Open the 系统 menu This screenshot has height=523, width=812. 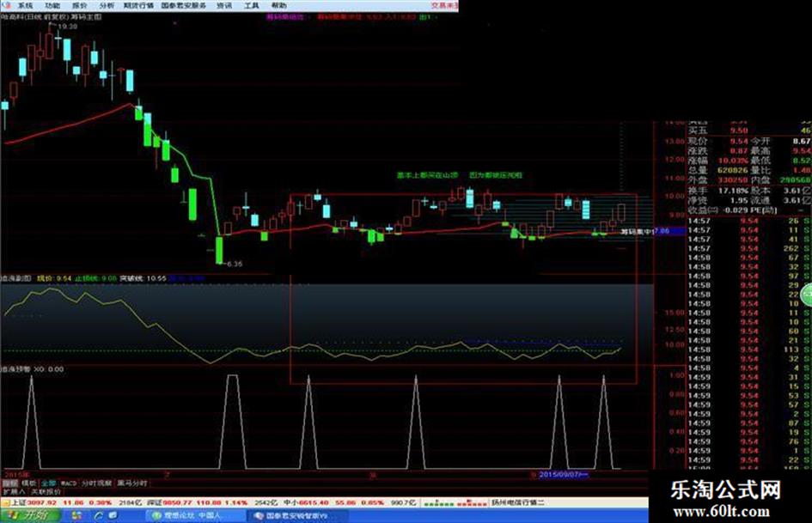tap(24, 6)
